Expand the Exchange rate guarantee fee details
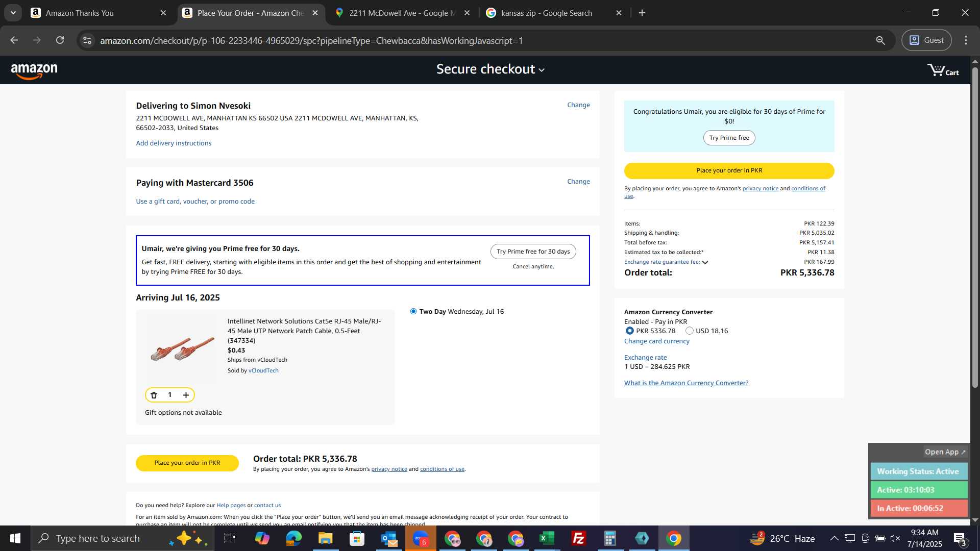 point(705,262)
